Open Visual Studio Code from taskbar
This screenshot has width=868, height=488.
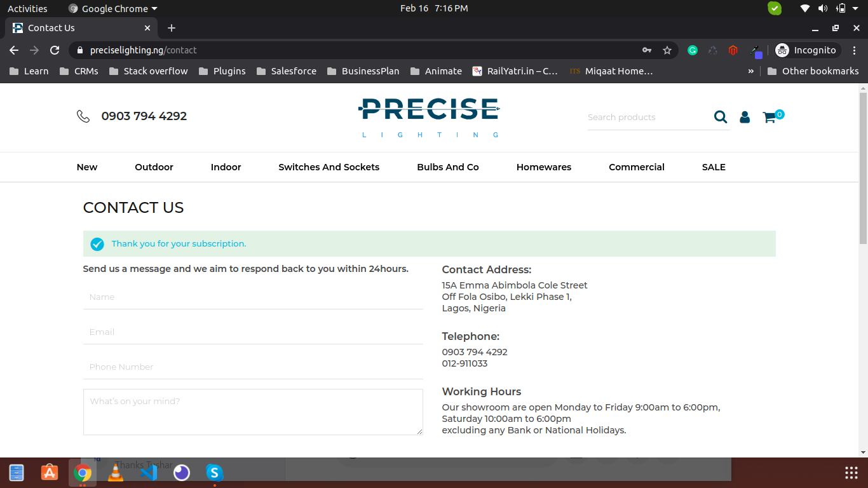click(x=149, y=473)
